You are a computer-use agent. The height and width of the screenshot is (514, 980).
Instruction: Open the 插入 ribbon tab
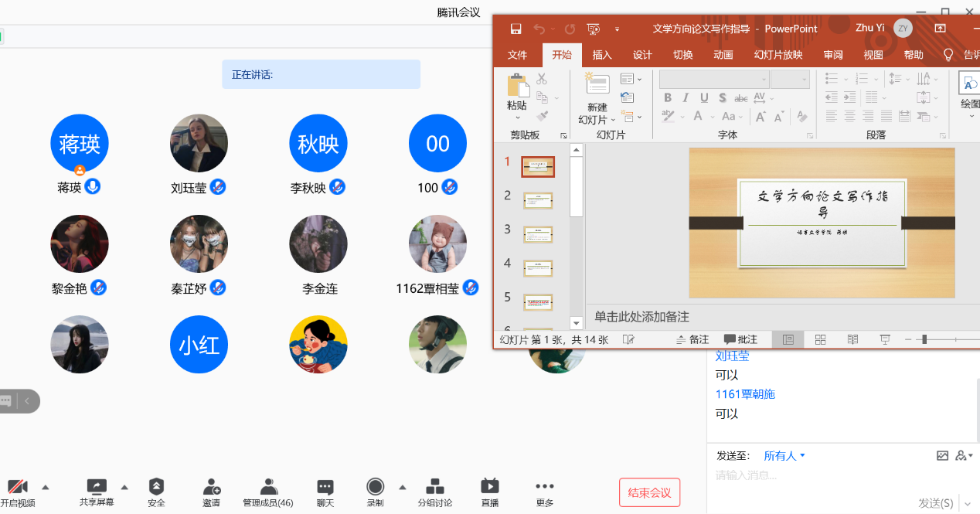coord(602,55)
